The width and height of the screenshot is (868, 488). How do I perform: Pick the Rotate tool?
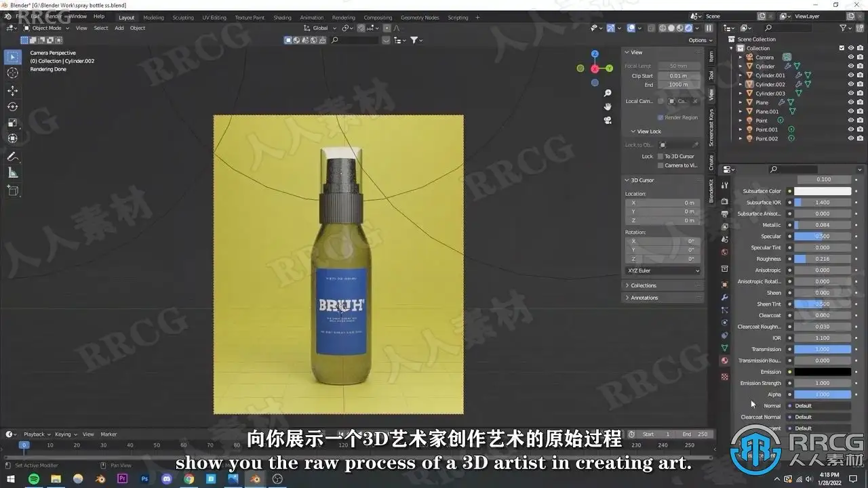(x=12, y=106)
